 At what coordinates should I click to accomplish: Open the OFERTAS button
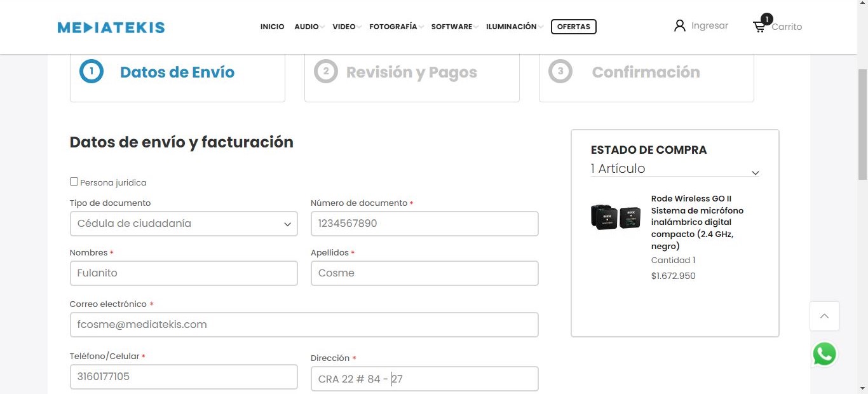(574, 27)
